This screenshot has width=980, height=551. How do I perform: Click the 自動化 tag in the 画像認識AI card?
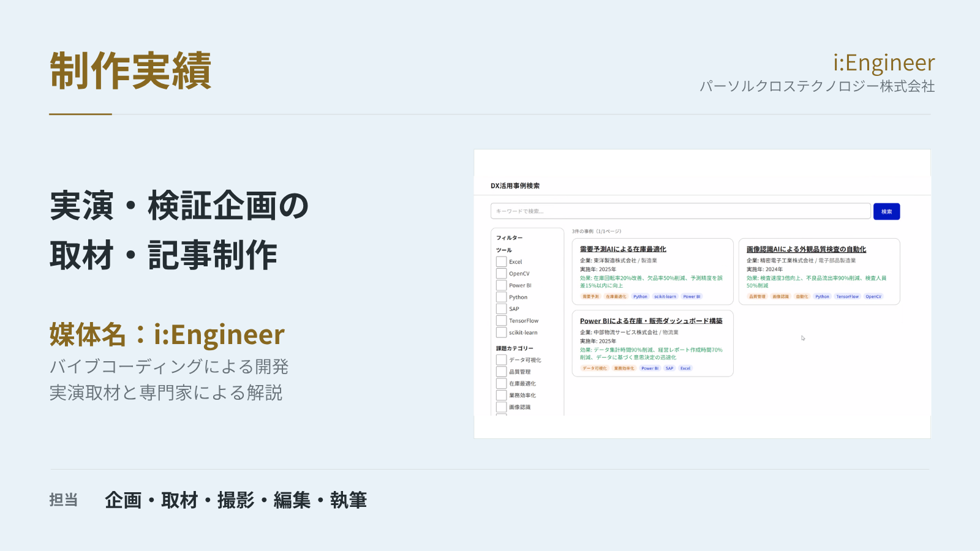click(802, 296)
